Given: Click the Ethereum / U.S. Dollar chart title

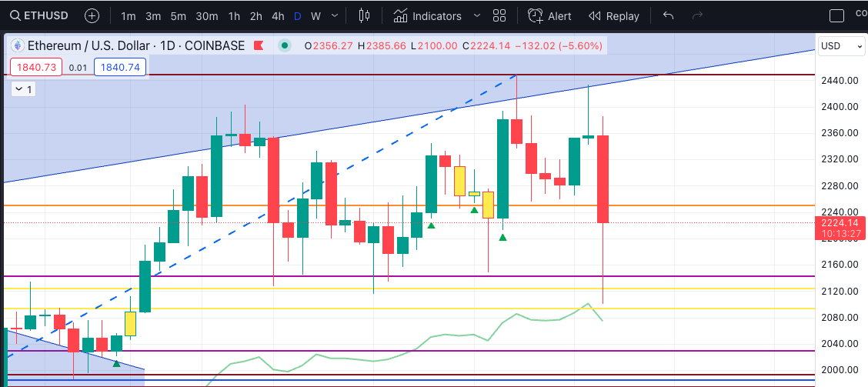Looking at the screenshot, I should pos(136,45).
